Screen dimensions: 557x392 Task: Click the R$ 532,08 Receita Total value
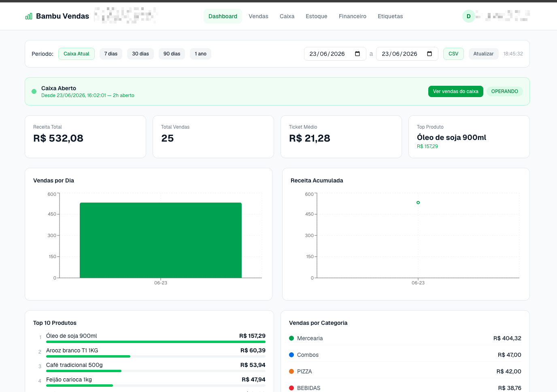58,138
